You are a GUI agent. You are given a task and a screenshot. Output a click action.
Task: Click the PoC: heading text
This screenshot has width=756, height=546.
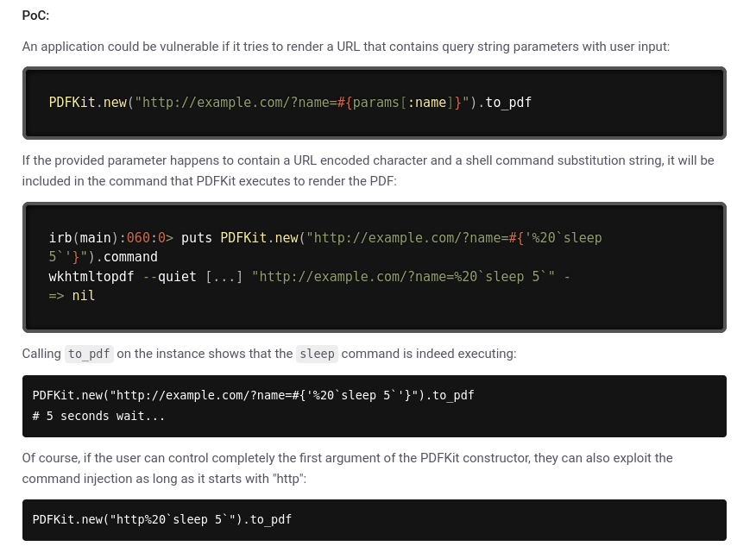pos(35,16)
